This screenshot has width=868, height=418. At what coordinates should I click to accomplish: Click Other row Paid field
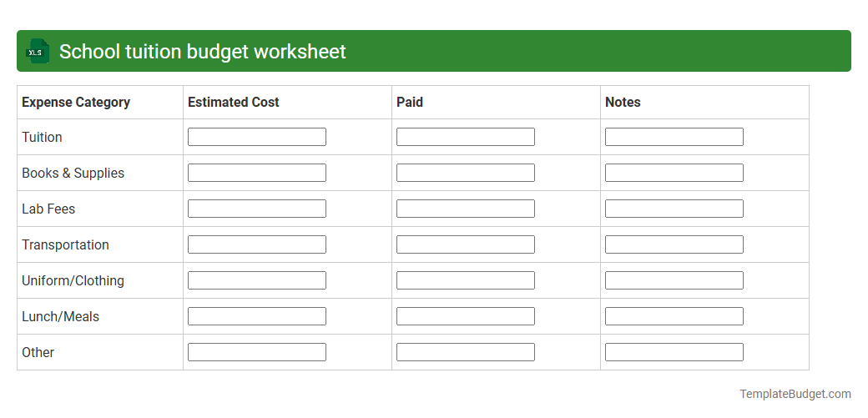[466, 352]
